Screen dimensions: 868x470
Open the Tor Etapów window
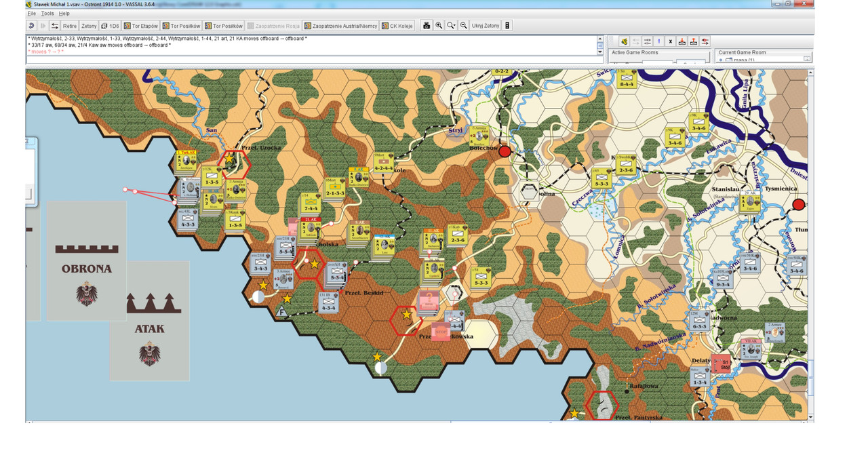(141, 26)
